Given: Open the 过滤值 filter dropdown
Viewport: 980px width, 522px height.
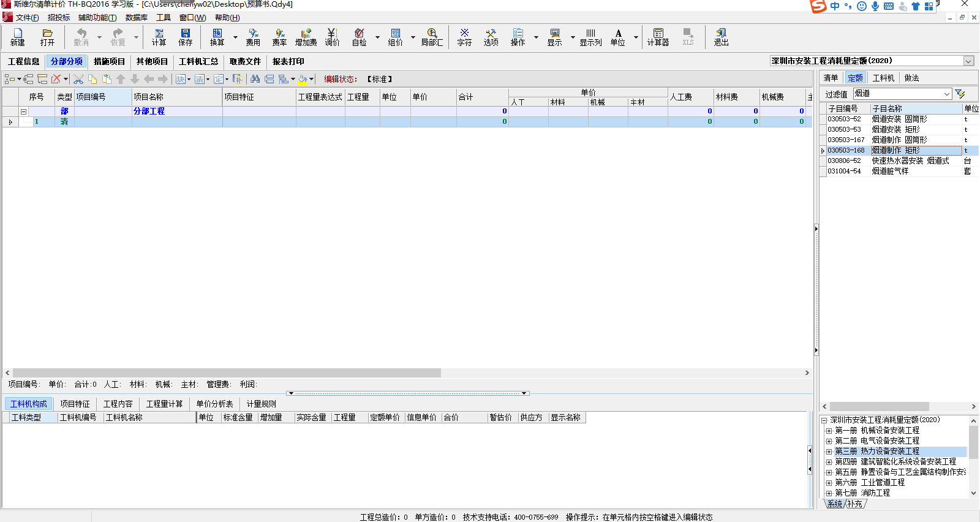Looking at the screenshot, I should [947, 94].
